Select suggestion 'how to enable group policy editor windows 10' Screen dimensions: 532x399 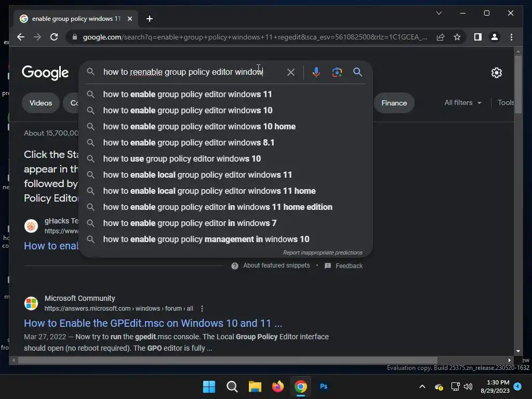pyautogui.click(x=225, y=110)
